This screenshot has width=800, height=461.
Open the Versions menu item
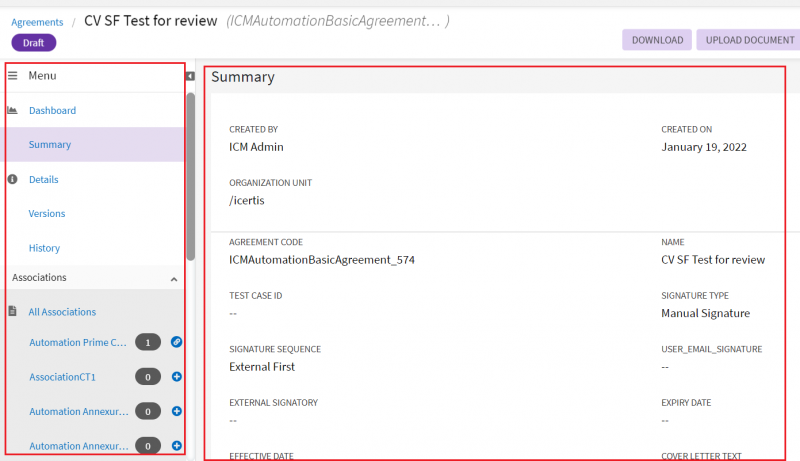pyautogui.click(x=47, y=213)
